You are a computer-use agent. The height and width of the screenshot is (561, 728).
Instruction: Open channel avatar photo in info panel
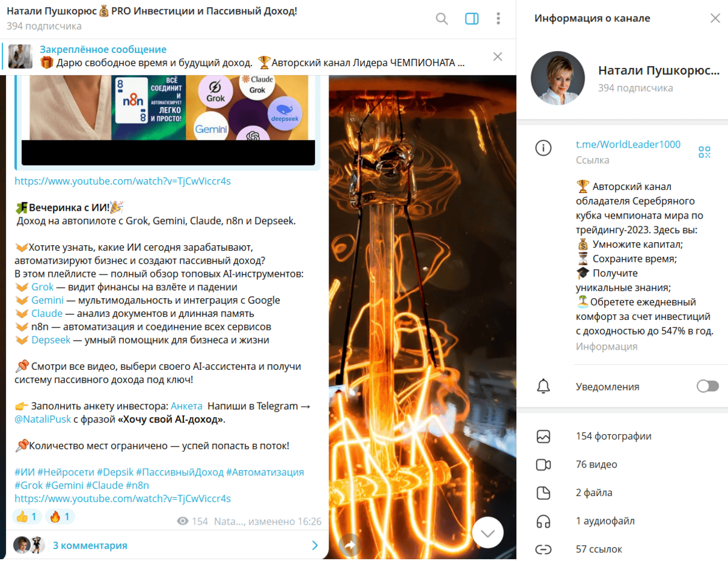pyautogui.click(x=557, y=78)
